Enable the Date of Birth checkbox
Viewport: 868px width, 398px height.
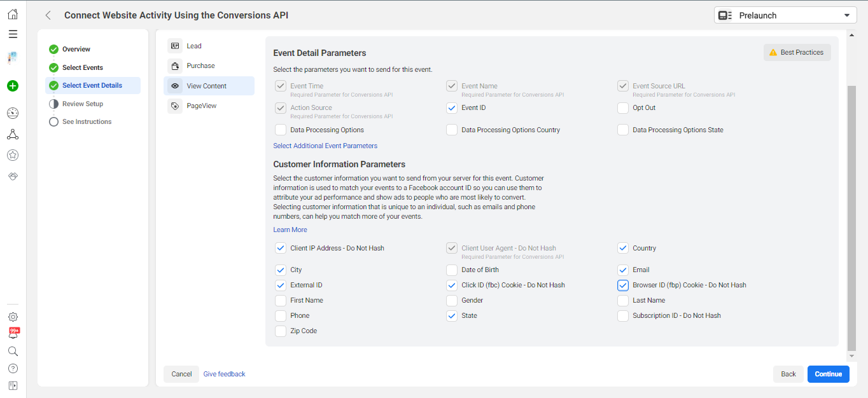click(x=452, y=270)
